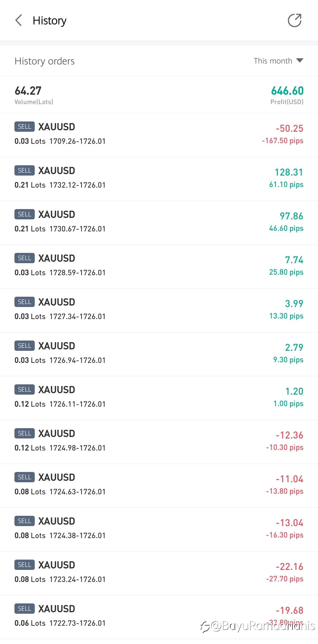Tap the 64.27 total volume value
Screen dimensions: 318x644
pyautogui.click(x=28, y=91)
